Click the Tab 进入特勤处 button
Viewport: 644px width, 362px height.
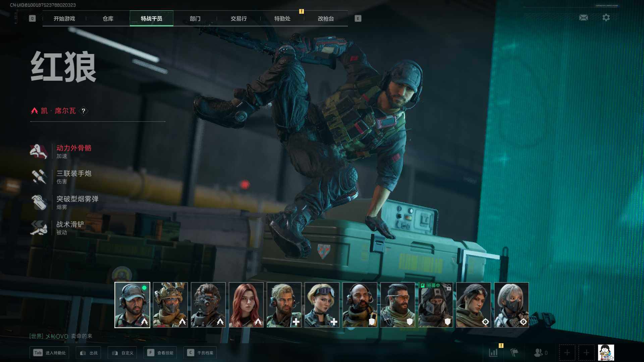(49, 353)
